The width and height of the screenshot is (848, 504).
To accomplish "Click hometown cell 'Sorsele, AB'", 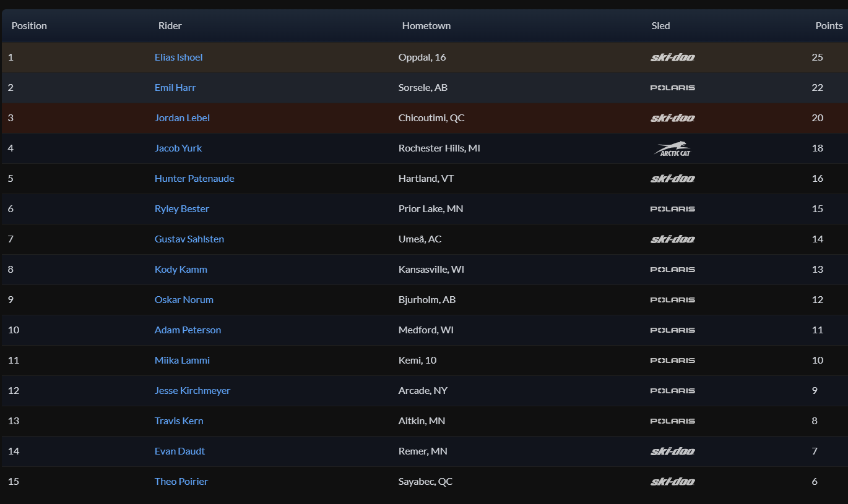I will pos(423,87).
